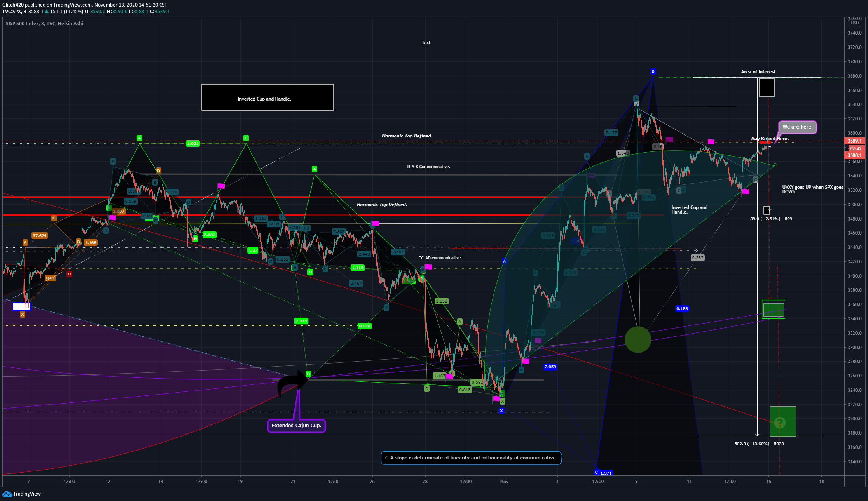Screen dimensions: 868x501
Task: Select the -89.9 (-2.51%) -899 measurement
Action: [769, 219]
